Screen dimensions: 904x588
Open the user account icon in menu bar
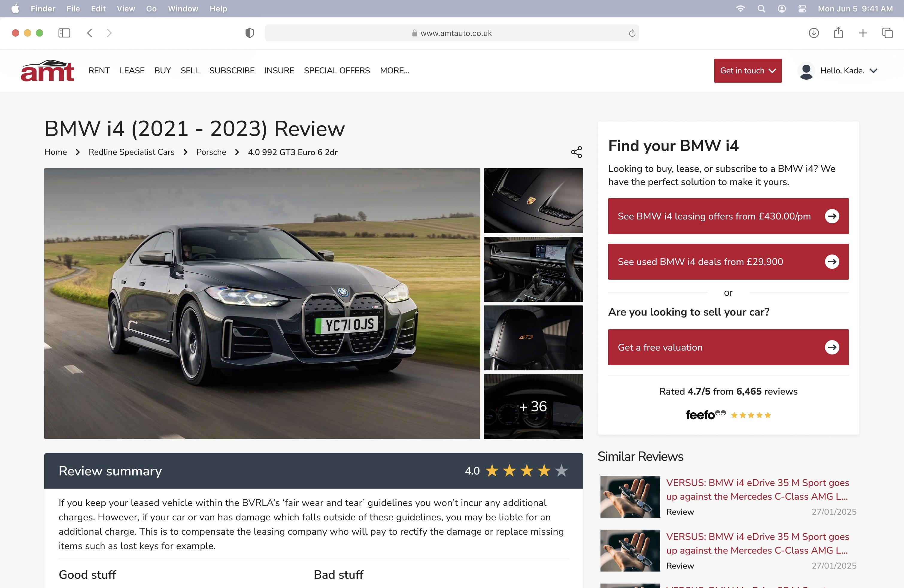click(782, 8)
